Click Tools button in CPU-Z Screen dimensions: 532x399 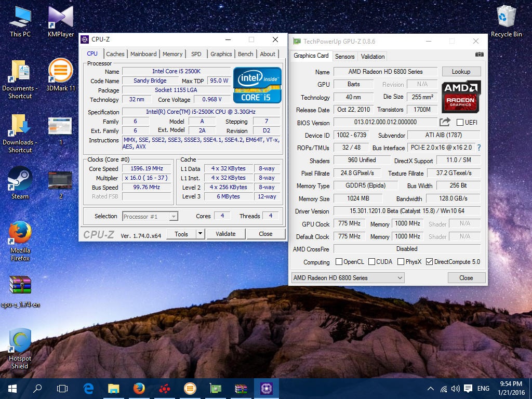coord(181,234)
